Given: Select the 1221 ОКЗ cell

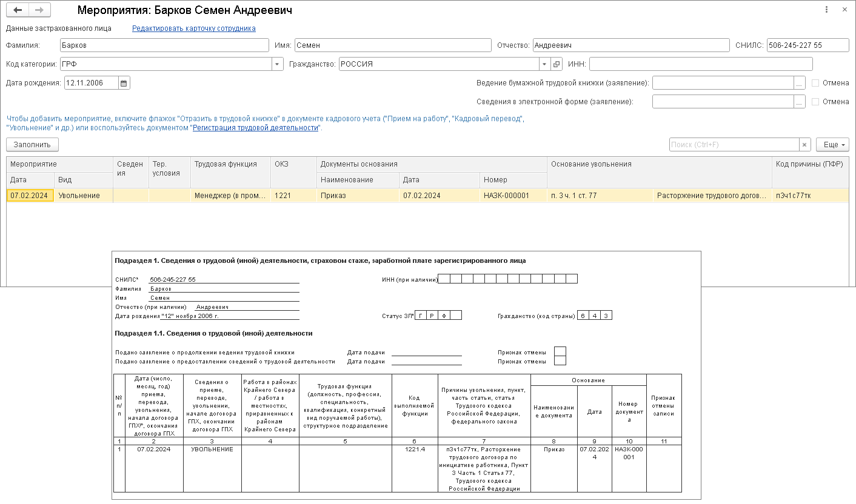Looking at the screenshot, I should [x=294, y=195].
